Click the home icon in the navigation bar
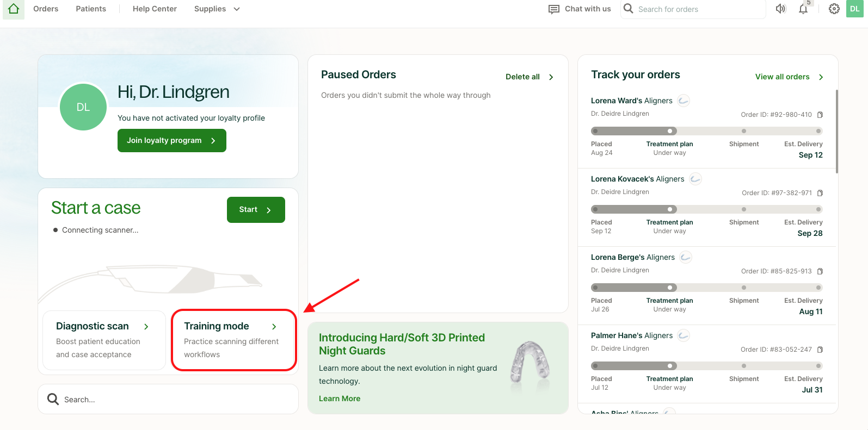This screenshot has height=430, width=868. coord(14,9)
